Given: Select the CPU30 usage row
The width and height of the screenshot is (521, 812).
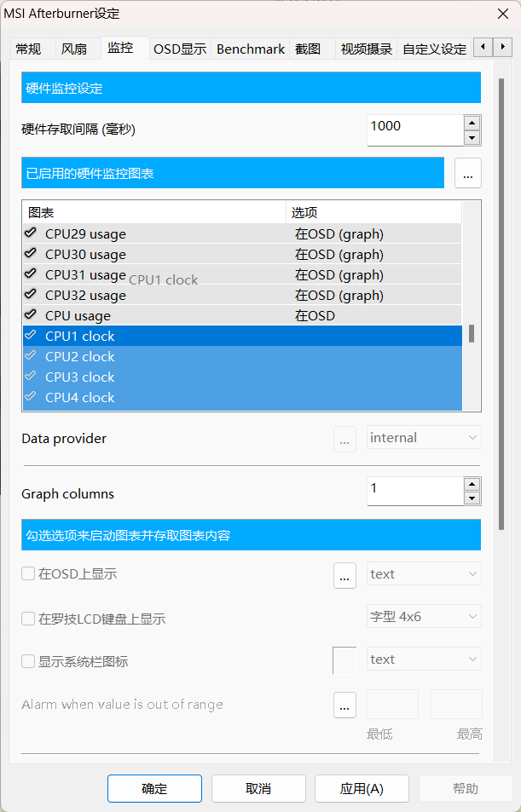Looking at the screenshot, I should pyautogui.click(x=242, y=254).
